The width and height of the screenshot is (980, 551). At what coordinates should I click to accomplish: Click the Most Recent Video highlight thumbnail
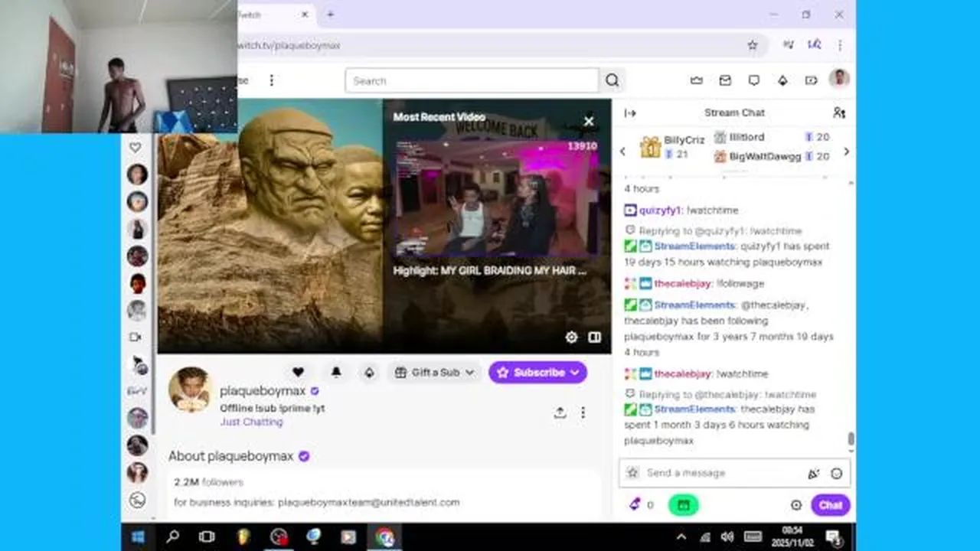(495, 197)
